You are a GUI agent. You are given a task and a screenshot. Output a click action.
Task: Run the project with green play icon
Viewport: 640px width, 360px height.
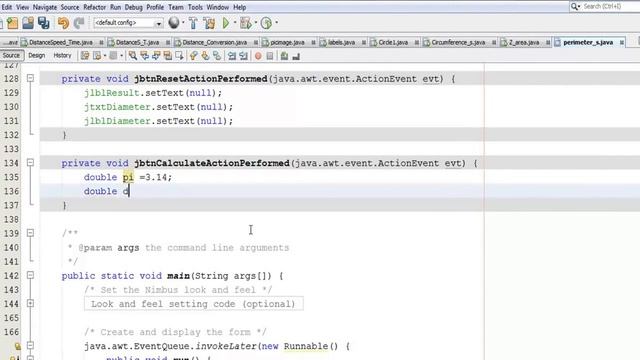(x=226, y=23)
